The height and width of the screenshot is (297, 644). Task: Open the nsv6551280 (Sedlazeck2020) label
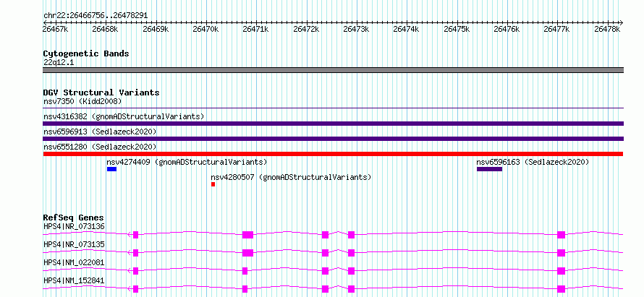(100, 147)
